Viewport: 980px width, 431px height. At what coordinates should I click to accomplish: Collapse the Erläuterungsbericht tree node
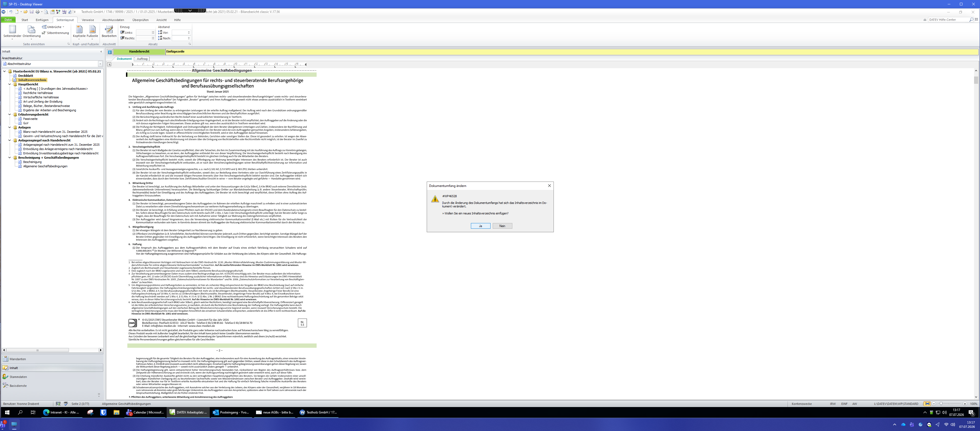(x=10, y=114)
